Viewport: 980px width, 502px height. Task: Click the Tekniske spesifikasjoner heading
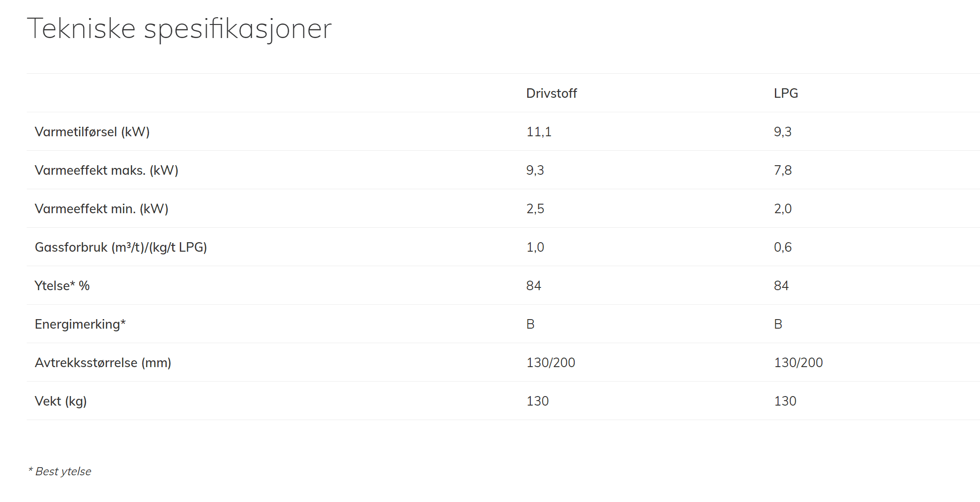179,29
